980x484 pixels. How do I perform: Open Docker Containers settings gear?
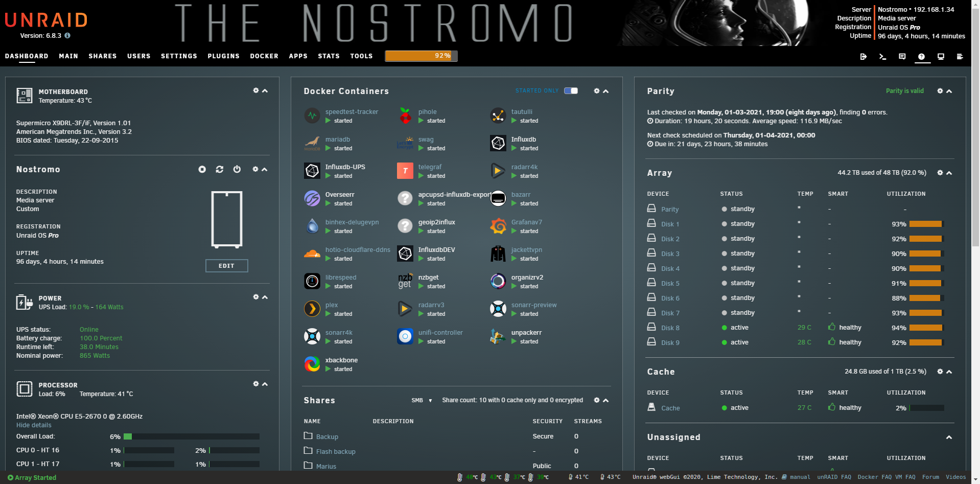(596, 91)
